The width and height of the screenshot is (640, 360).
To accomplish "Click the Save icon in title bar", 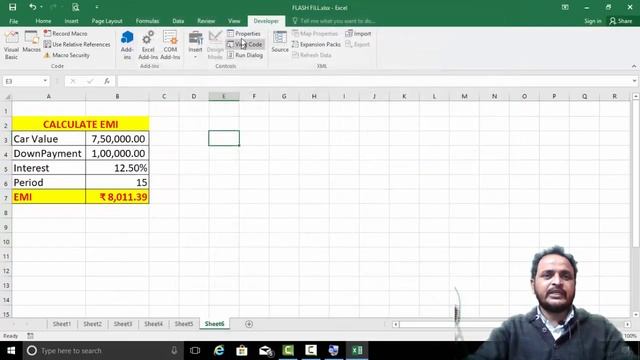I will (13, 7).
